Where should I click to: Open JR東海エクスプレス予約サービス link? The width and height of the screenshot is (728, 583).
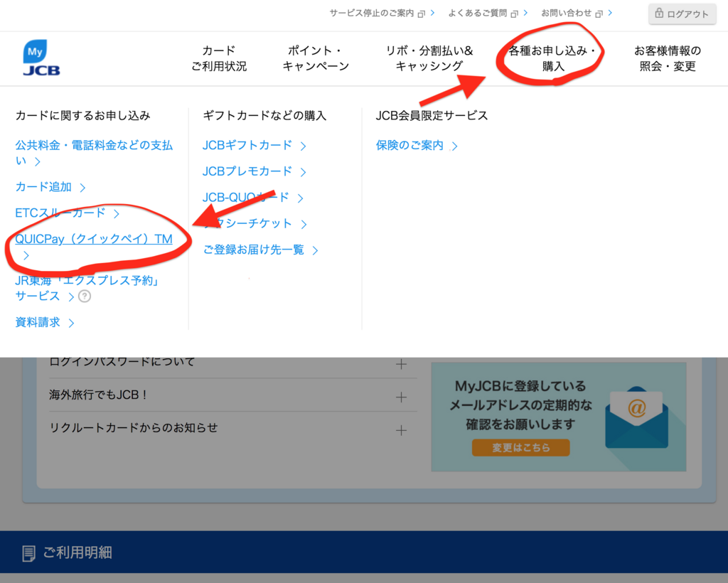[88, 288]
